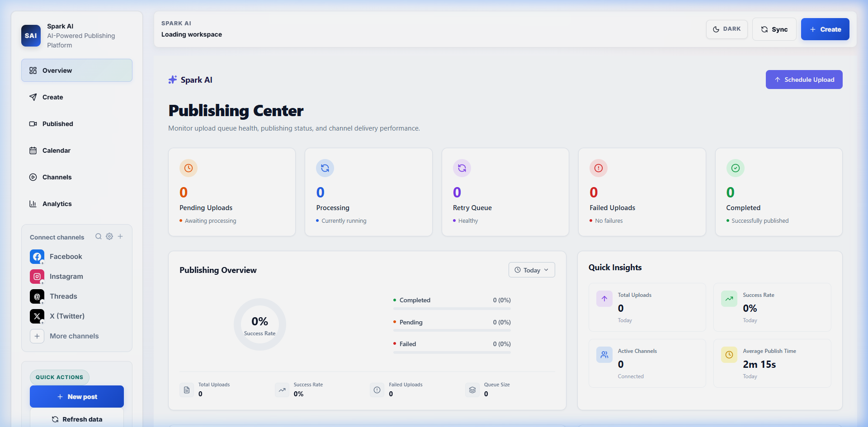Click the Active Channels people icon
Viewport: 868px width, 427px height.
[604, 355]
